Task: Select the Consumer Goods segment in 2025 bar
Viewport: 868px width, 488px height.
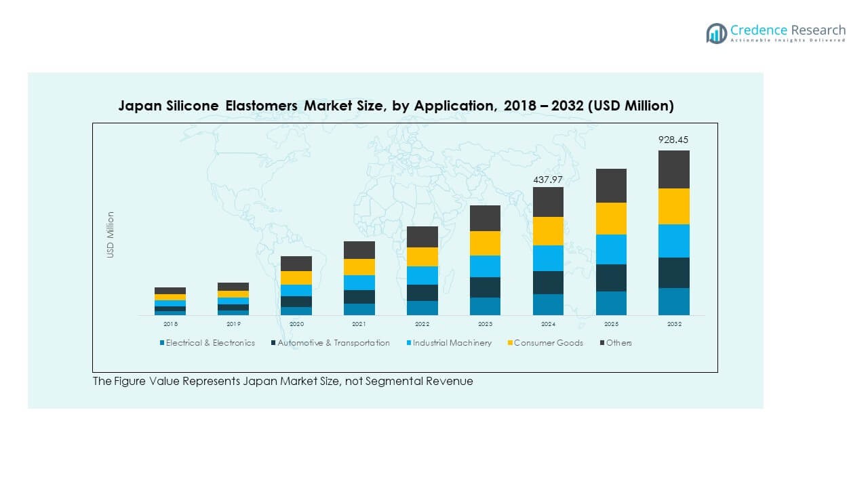Action: pos(610,218)
